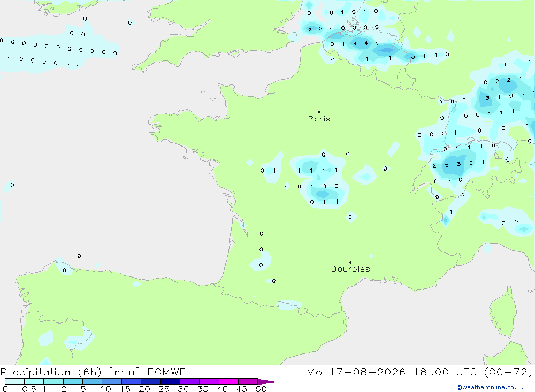Pick the 40–45 mm magenta legend swatch
Image resolution: width=535 pixels, height=392 pixels.
click(x=228, y=381)
